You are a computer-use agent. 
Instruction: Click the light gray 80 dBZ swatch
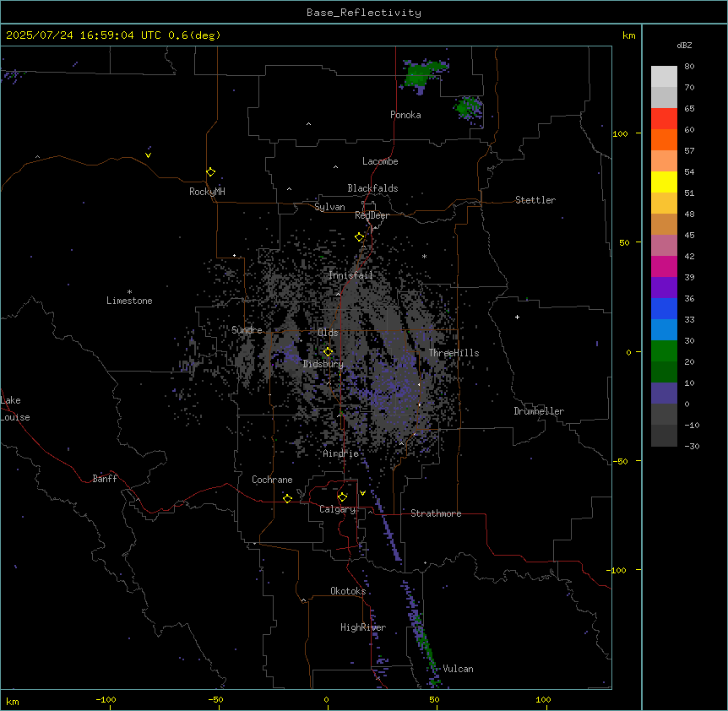(x=664, y=76)
